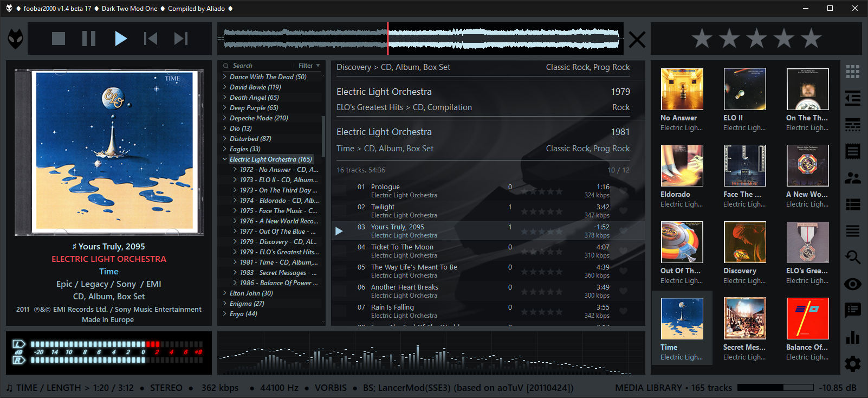This screenshot has height=398, width=868.
Task: Click the ELO's Greatest Hits > CD, Compilation header
Action: (404, 107)
